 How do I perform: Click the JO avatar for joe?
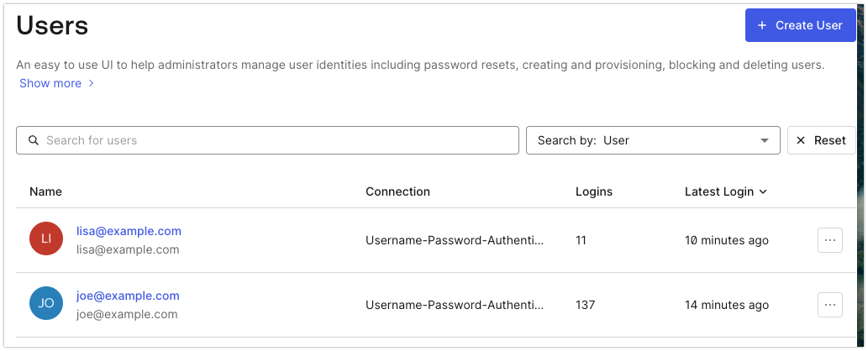click(46, 303)
